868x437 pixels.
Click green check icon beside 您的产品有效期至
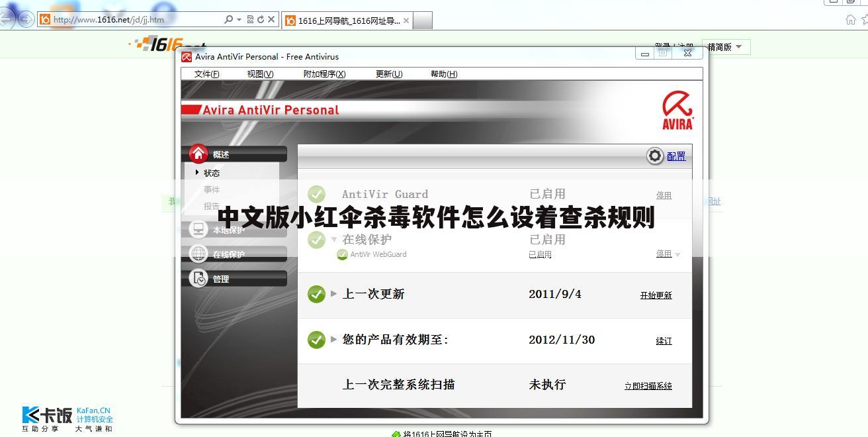click(317, 340)
